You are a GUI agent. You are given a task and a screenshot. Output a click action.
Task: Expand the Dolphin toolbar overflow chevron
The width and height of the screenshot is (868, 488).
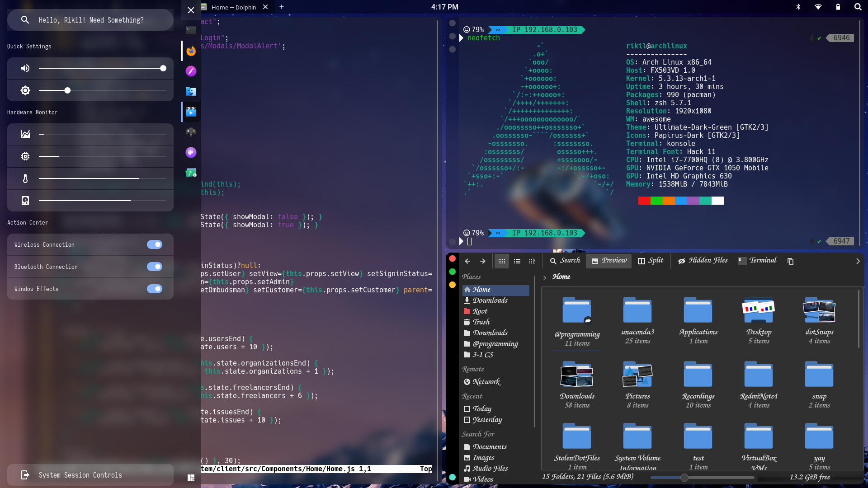(858, 261)
